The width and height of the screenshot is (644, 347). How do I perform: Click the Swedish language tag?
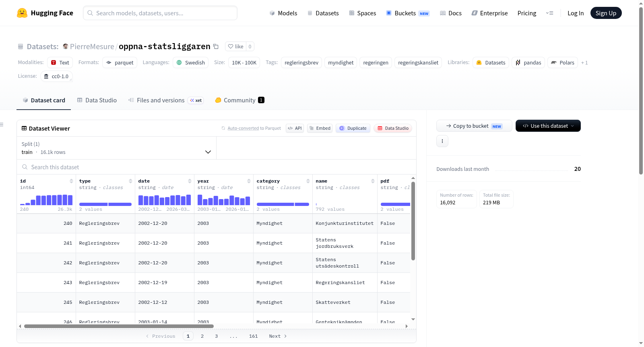click(190, 62)
